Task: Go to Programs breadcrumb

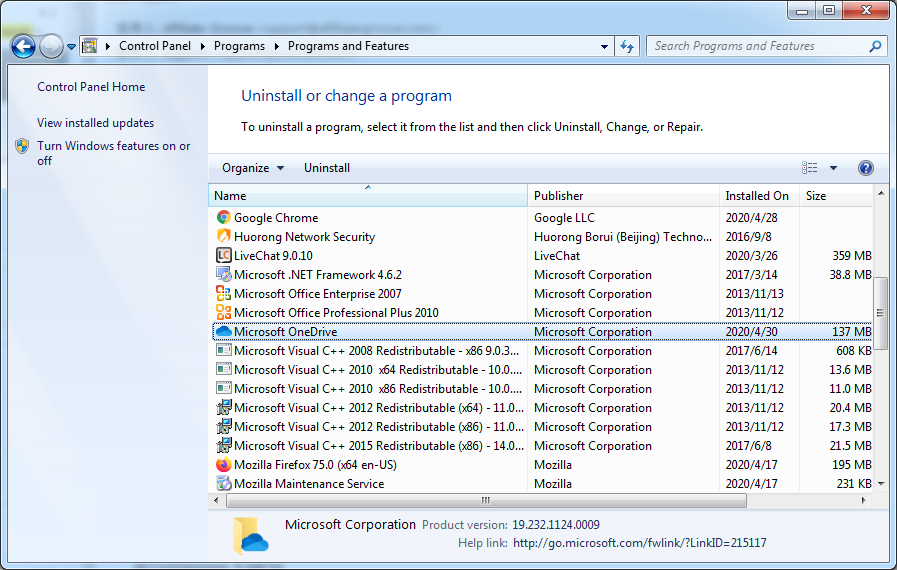Action: pyautogui.click(x=239, y=46)
